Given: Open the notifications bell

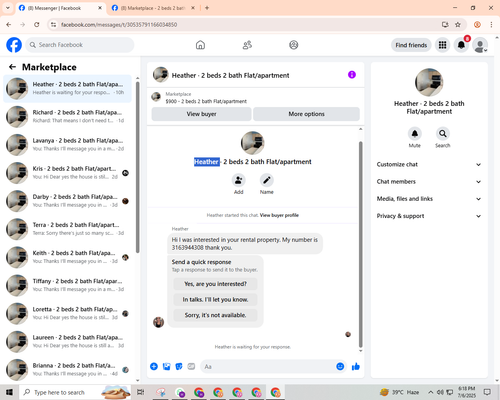Looking at the screenshot, I should point(461,45).
